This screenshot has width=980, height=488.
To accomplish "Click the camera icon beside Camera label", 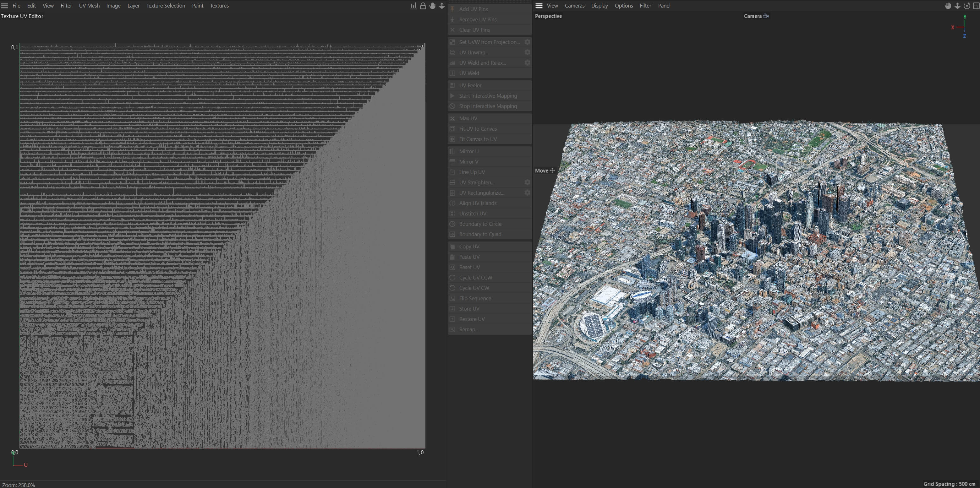I will coord(766,16).
